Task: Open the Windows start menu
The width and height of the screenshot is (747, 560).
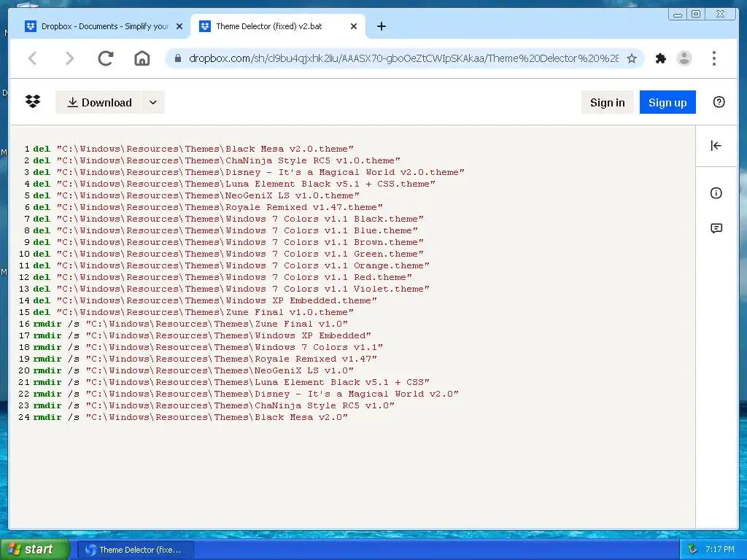Action: 35,549
